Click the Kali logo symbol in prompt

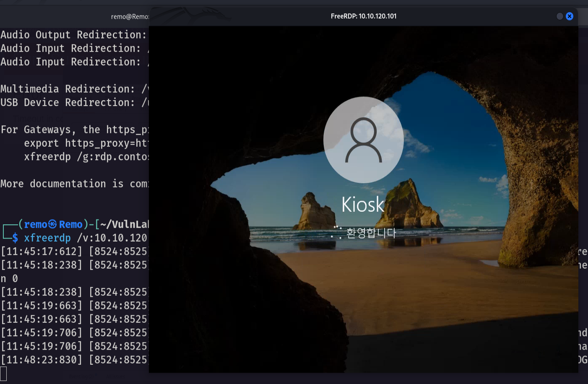(x=52, y=224)
